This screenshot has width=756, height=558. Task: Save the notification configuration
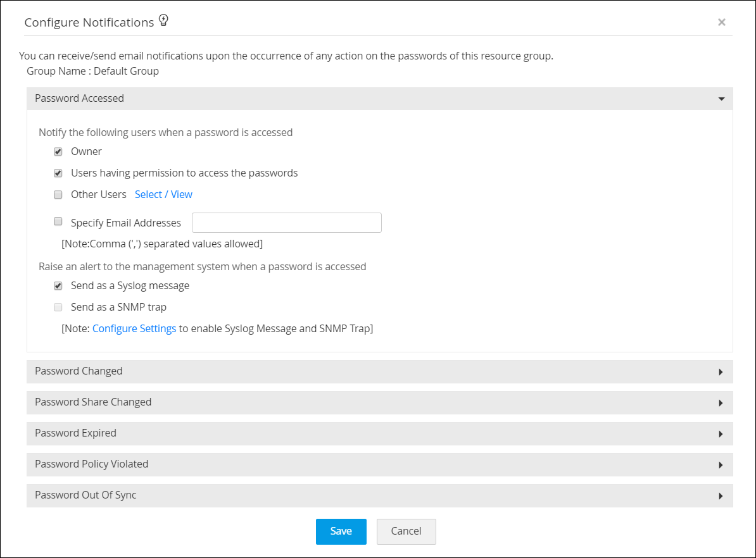pyautogui.click(x=341, y=531)
